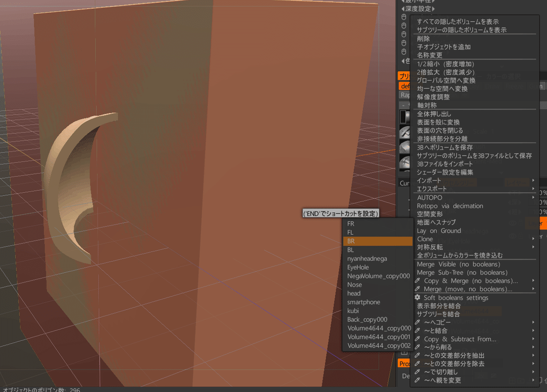Open シェーダー設定を編集
This screenshot has width=547, height=392.
[445, 172]
